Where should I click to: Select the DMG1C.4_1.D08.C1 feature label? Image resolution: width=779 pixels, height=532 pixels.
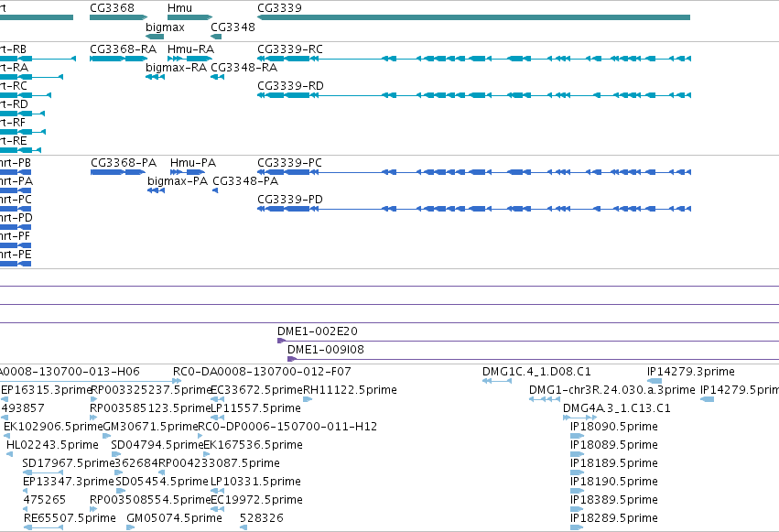coord(536,372)
